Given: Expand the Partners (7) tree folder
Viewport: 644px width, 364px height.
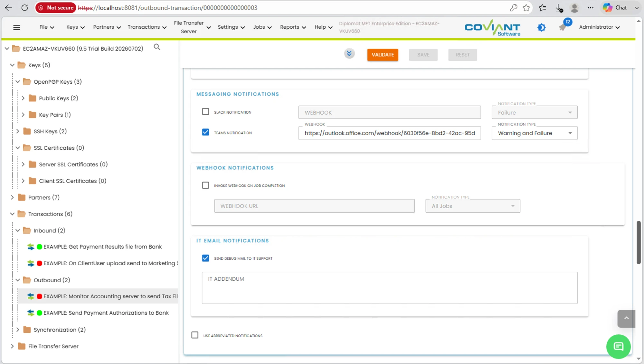Looking at the screenshot, I should coord(12,197).
